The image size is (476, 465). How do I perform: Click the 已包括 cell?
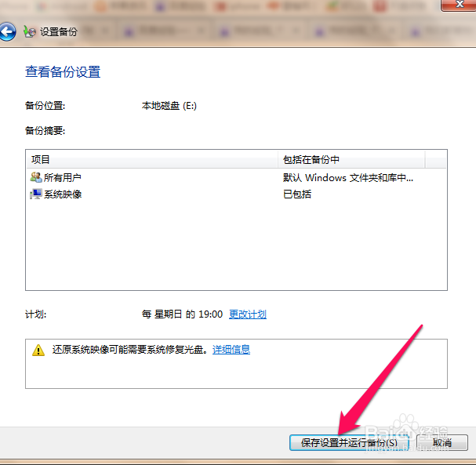pyautogui.click(x=297, y=194)
